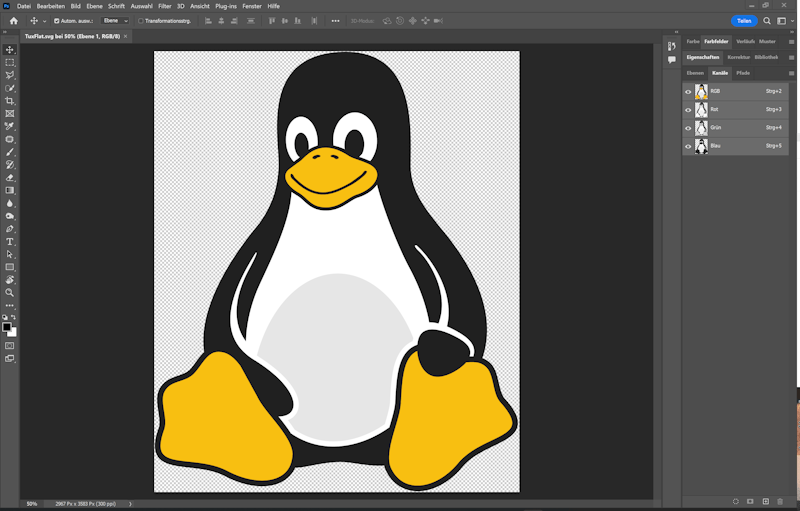Select the Gradient tool

(10, 190)
